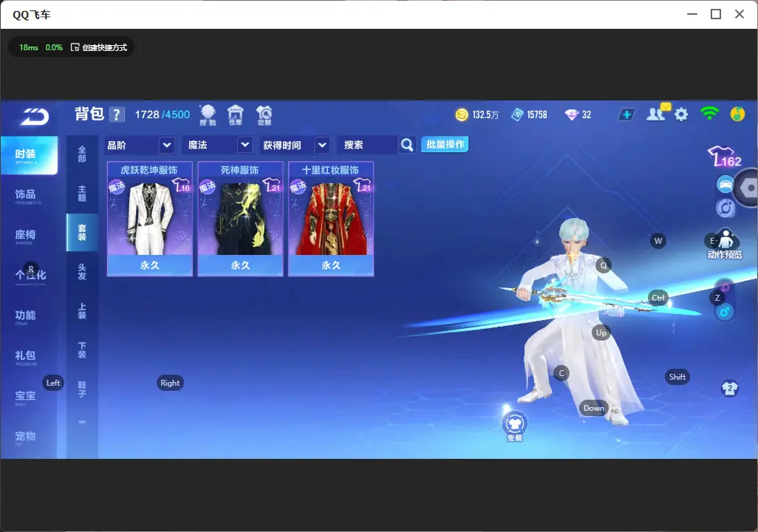Viewport: 758px width, 532px height.
Task: Click the green Wi-Fi signal icon
Action: point(709,114)
